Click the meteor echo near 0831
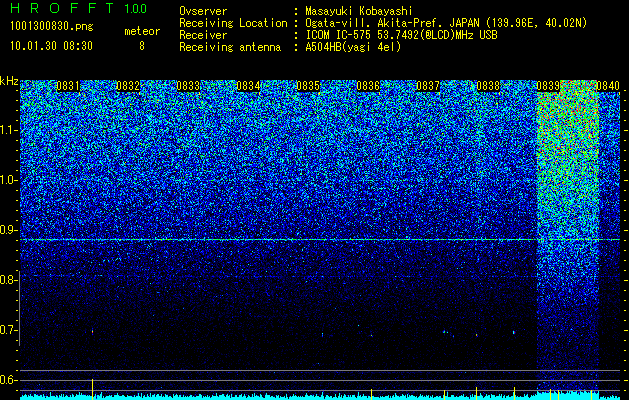629x400 pixels. click(x=92, y=332)
